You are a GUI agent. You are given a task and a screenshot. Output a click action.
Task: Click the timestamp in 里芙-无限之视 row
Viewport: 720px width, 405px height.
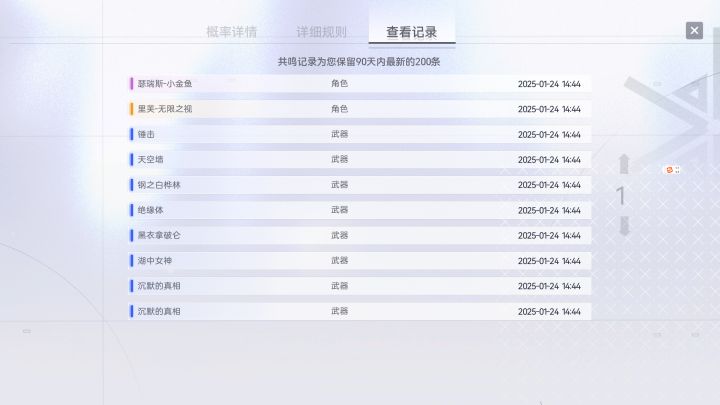[549, 109]
